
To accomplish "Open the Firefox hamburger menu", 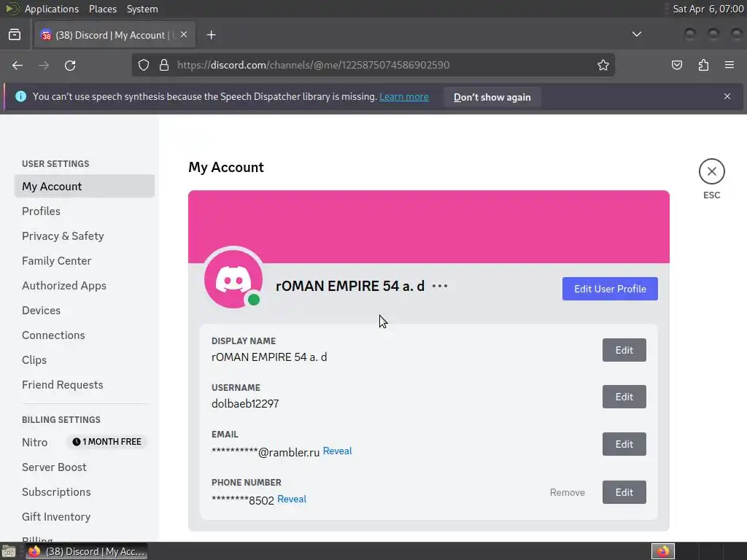I will (x=729, y=65).
